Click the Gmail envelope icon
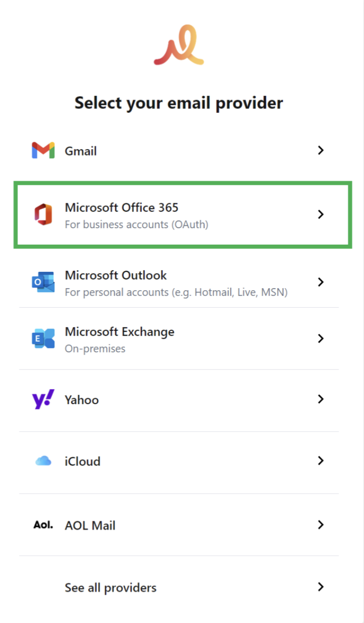364x623 pixels. click(x=43, y=150)
